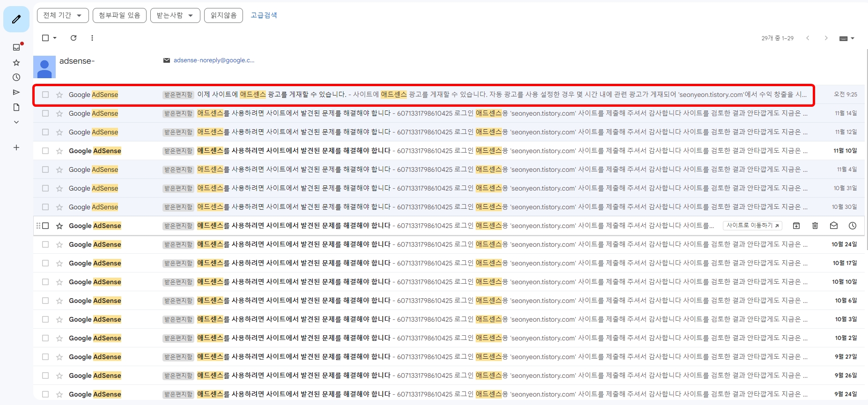This screenshot has height=405, width=868.
Task: Select checkbox of the 10월 30일 email
Action: (45, 207)
